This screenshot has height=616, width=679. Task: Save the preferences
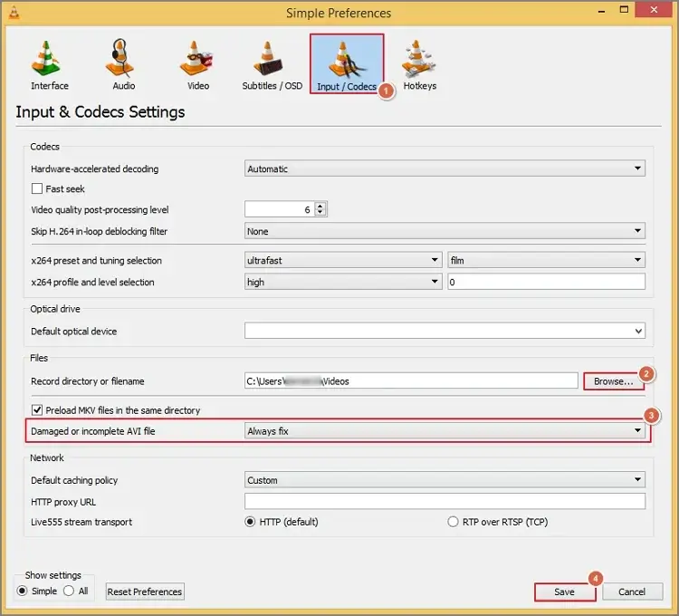coord(564,592)
